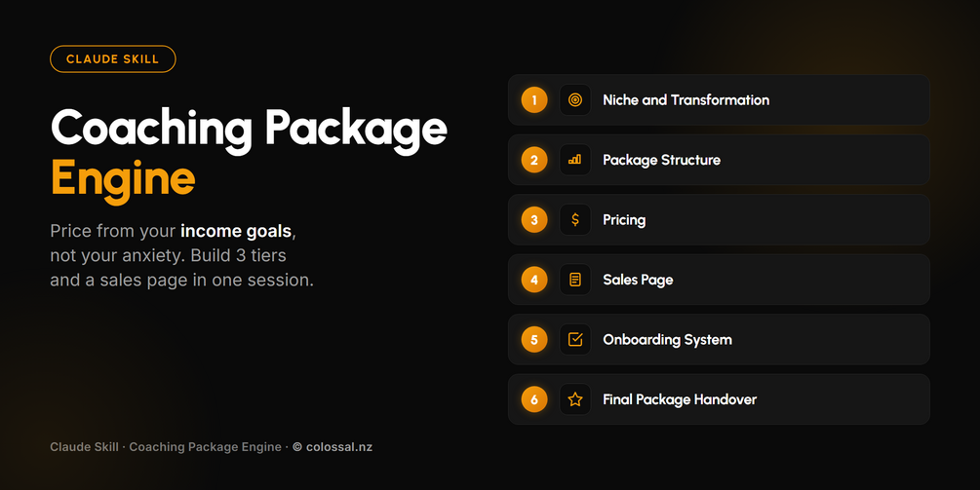
Task: Select the dollar sign Pricing icon
Action: [575, 220]
